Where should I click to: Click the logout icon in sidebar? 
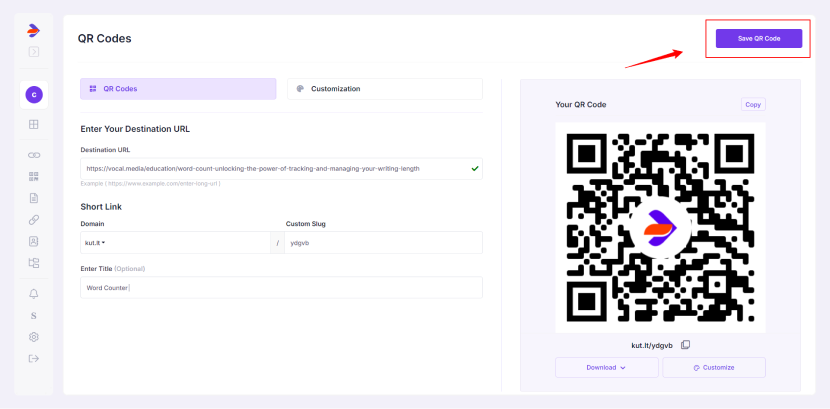tap(34, 359)
